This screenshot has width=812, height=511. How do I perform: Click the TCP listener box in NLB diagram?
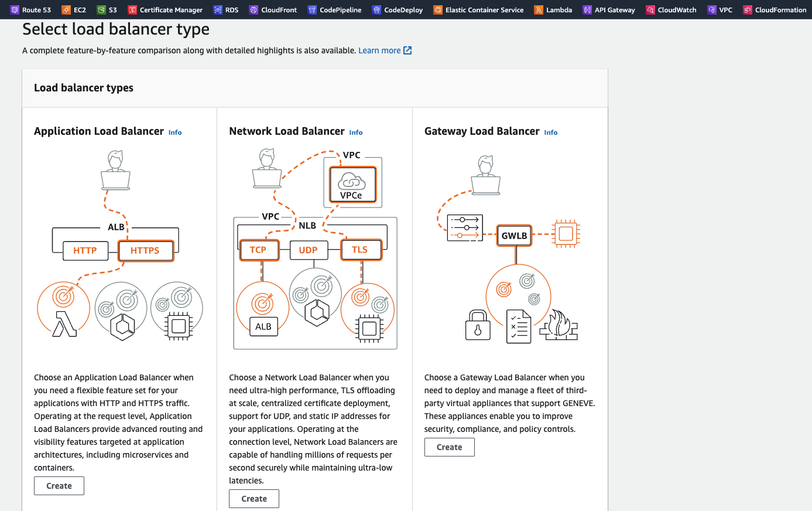(259, 250)
